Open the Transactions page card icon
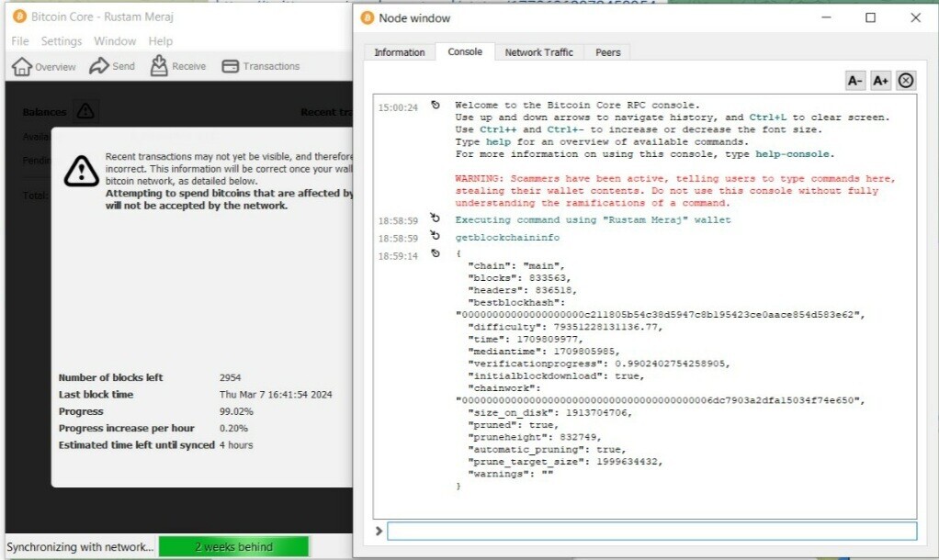 pyautogui.click(x=230, y=66)
